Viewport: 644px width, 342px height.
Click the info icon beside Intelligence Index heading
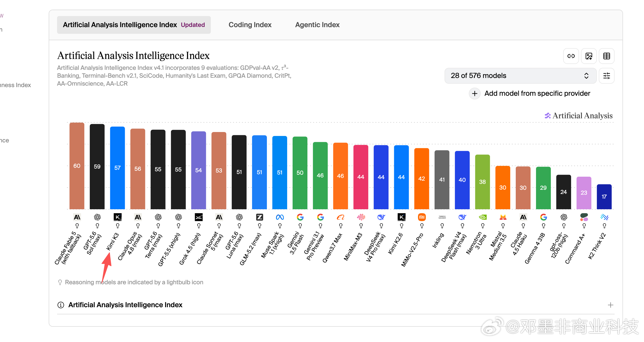(x=61, y=305)
